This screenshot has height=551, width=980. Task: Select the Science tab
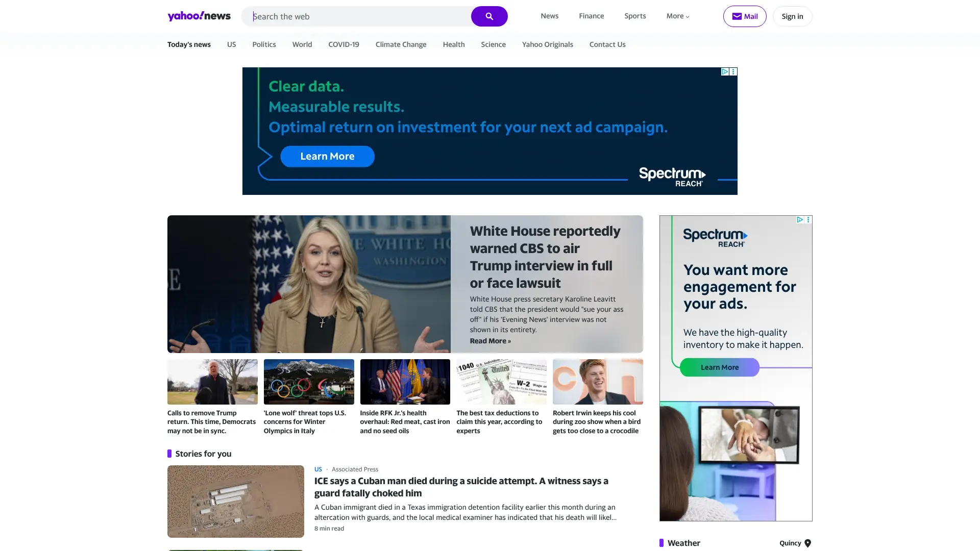(493, 44)
